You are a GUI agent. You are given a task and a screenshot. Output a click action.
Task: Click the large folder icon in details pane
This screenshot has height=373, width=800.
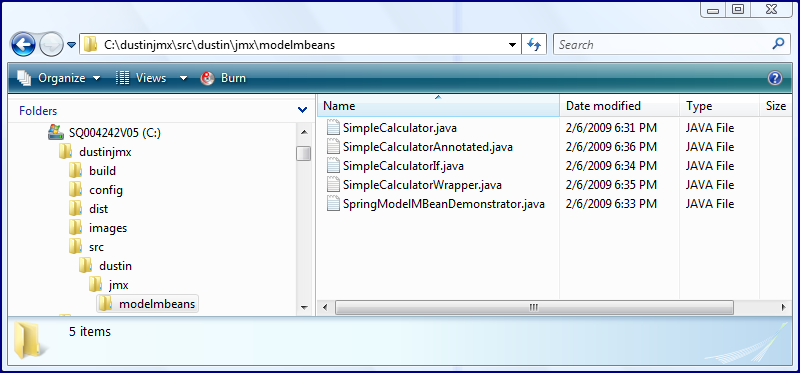[x=31, y=339]
